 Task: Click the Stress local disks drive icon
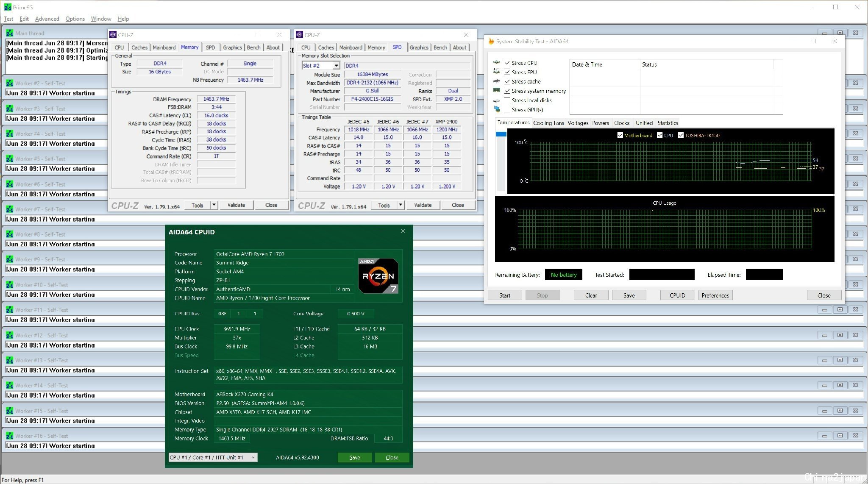497,100
